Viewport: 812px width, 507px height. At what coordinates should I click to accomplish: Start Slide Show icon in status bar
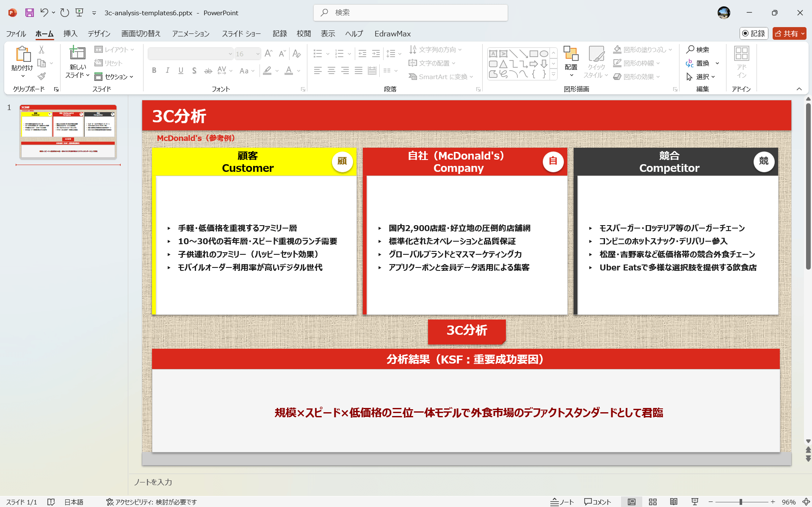[x=695, y=502]
